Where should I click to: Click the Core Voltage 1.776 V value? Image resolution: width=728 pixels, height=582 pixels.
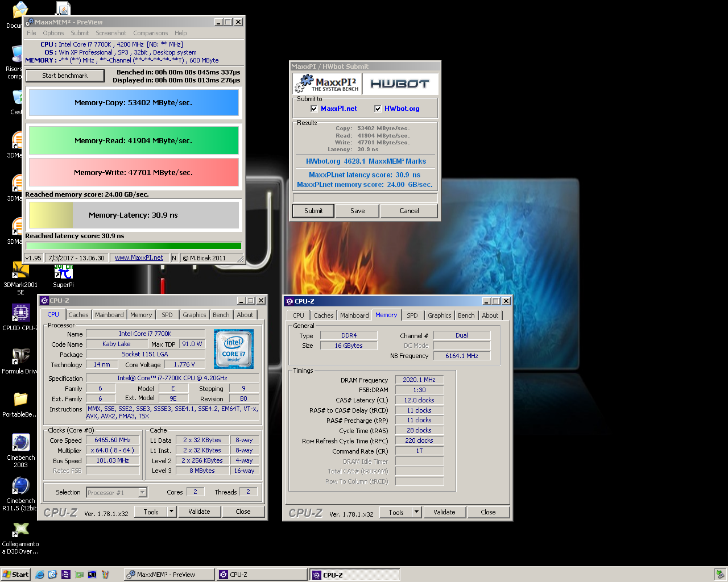[x=184, y=364]
